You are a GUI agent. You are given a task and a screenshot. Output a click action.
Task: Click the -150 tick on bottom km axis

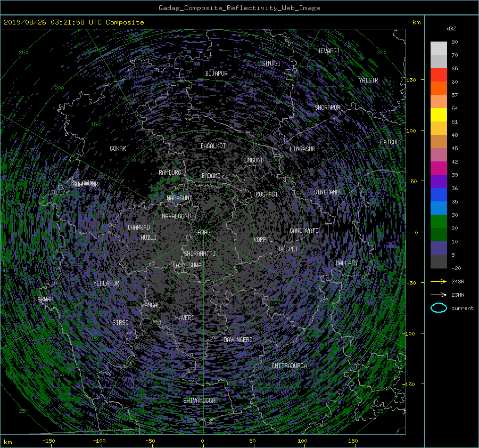(x=48, y=441)
